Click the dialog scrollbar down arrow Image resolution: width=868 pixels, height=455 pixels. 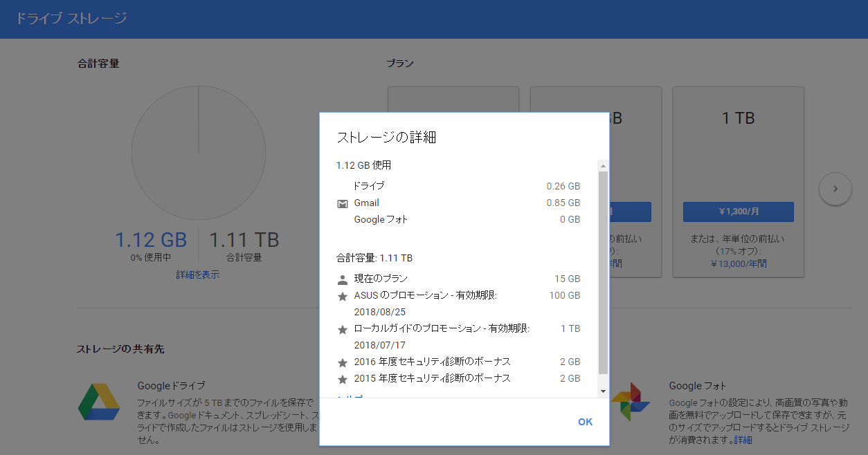click(603, 391)
